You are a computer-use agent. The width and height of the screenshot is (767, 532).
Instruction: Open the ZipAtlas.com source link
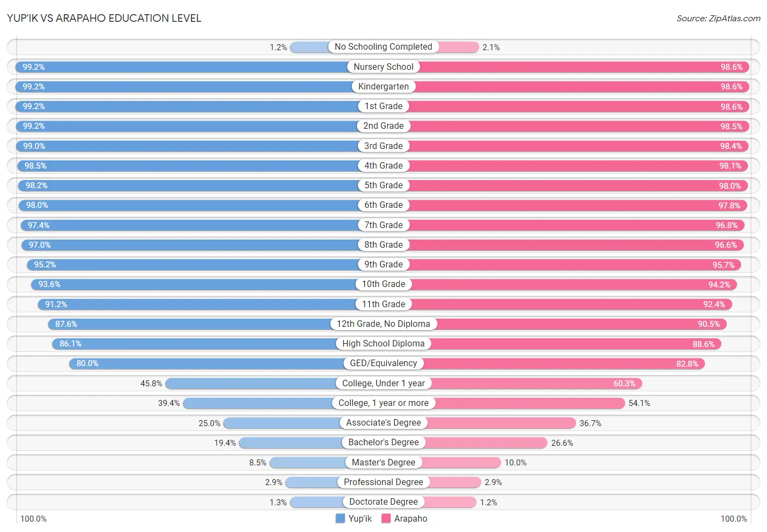point(718,18)
